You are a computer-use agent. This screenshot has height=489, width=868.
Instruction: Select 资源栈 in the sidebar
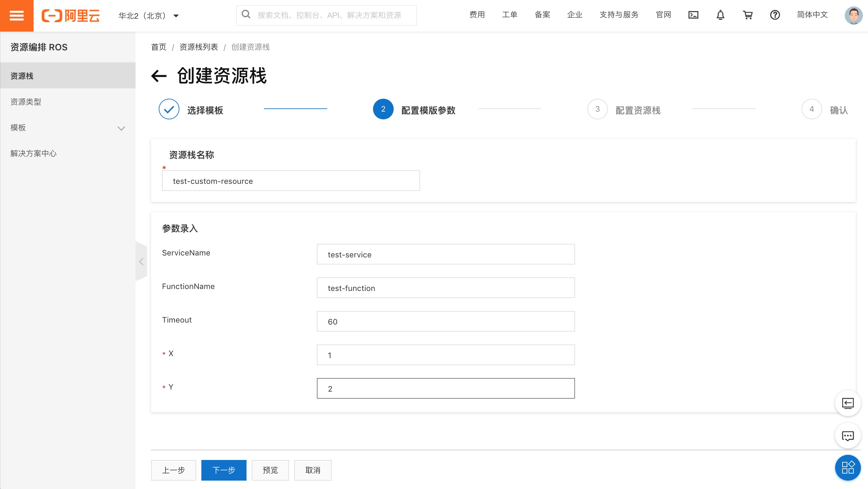68,76
